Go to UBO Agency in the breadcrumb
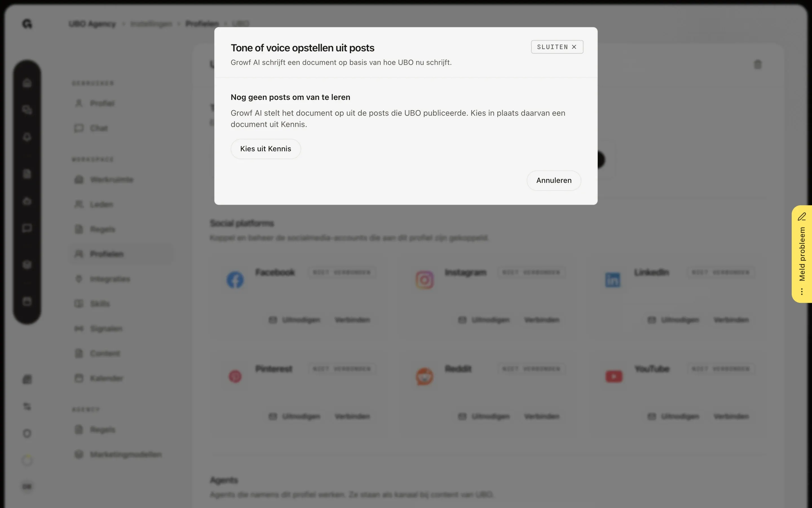The image size is (812, 508). 92,24
